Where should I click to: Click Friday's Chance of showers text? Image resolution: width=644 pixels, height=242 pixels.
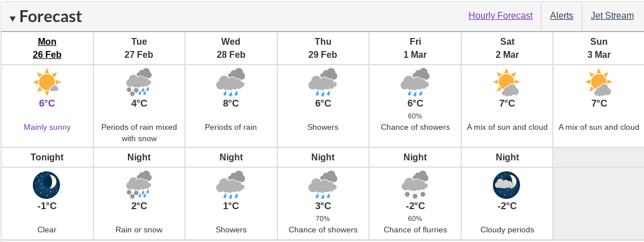(415, 127)
